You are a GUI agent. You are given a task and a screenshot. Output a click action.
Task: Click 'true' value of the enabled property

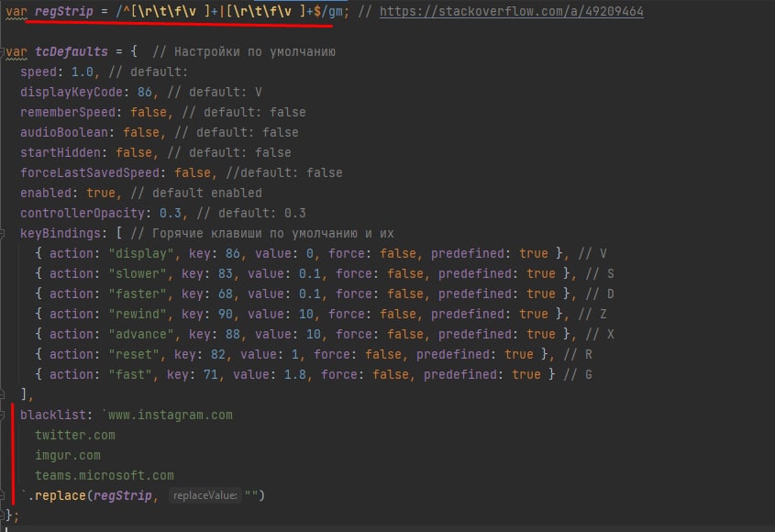(x=101, y=194)
